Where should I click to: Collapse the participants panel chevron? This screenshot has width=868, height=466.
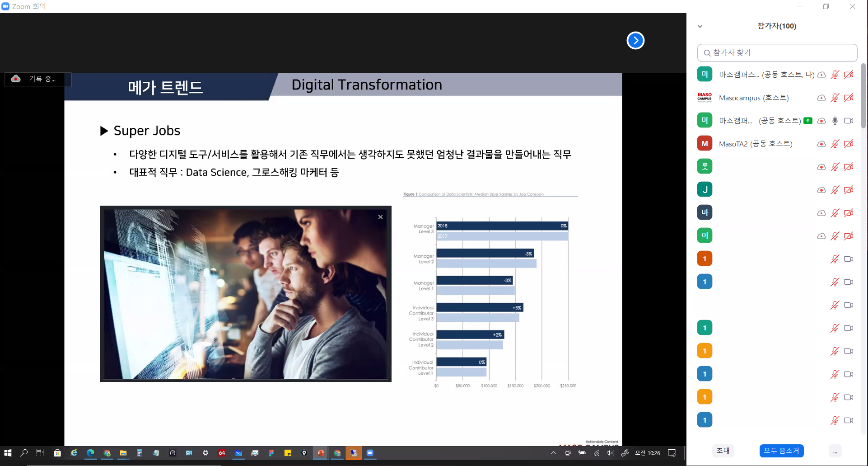pos(700,26)
